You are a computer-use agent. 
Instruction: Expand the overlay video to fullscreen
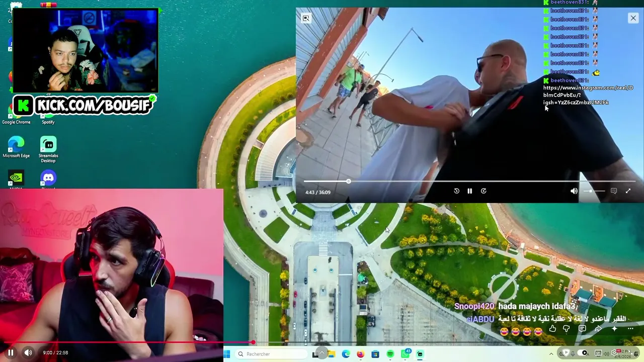628,191
